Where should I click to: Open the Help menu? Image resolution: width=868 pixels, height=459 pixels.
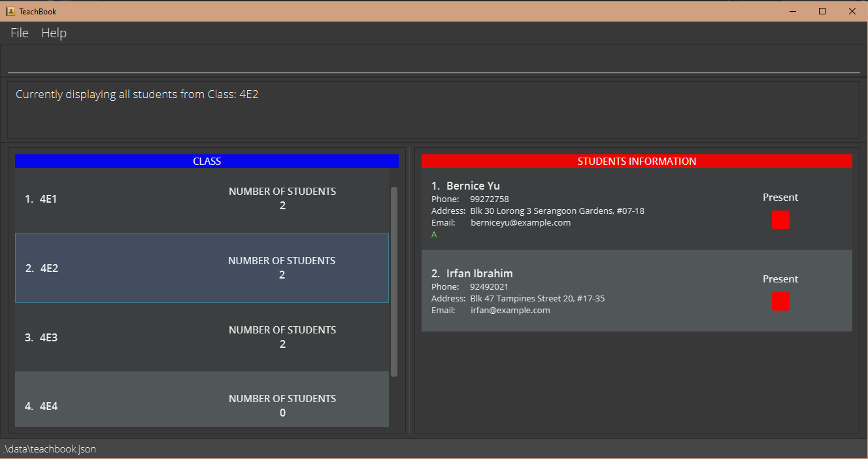(x=54, y=33)
